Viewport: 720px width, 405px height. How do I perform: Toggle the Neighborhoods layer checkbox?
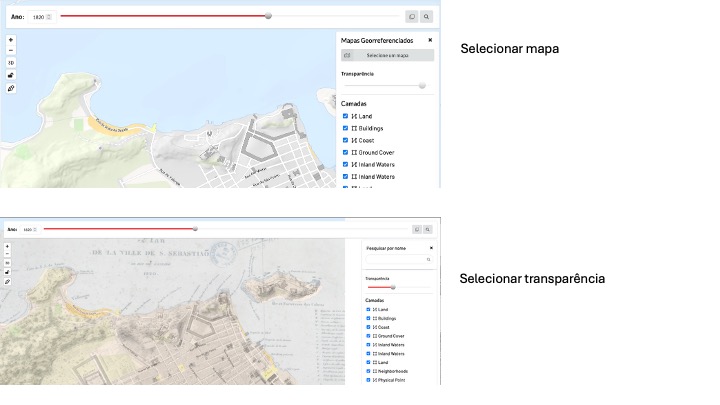tap(368, 371)
